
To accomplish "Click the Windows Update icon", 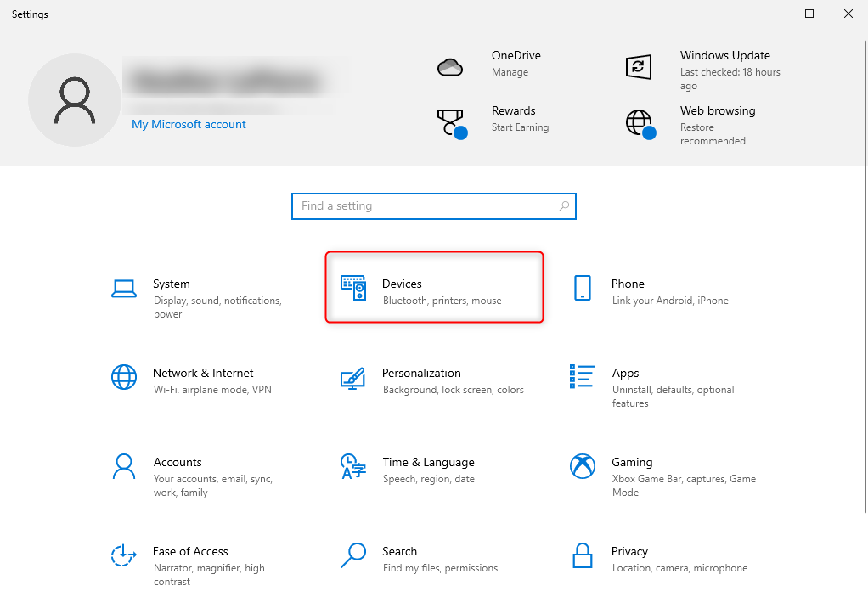I will pos(638,66).
